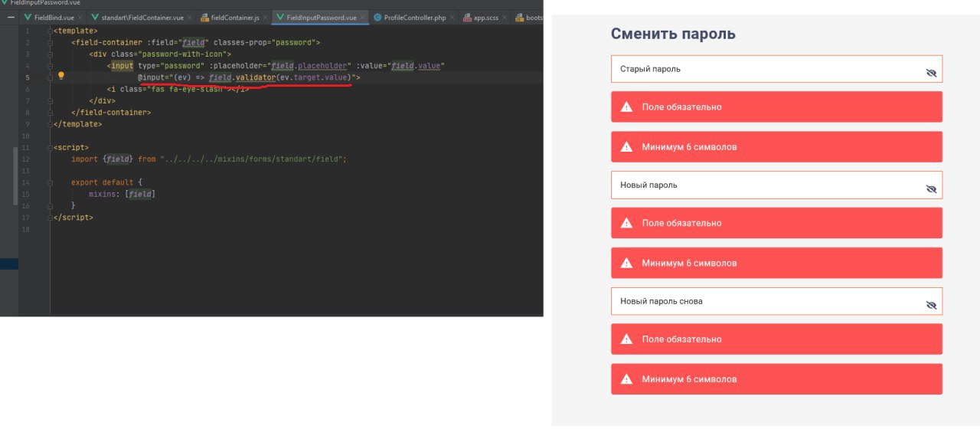Close the FieldBind.vue tab
Screen dimensions: 980x439
click(x=82, y=17)
